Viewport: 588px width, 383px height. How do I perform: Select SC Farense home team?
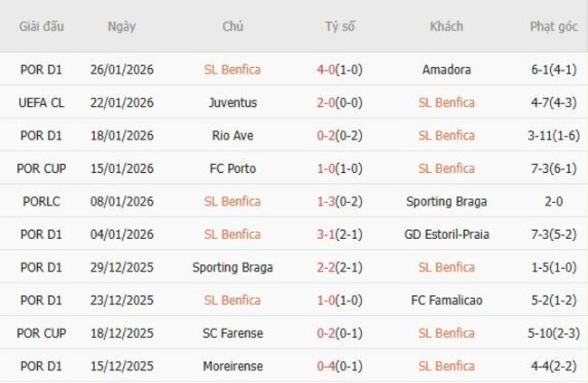pos(232,333)
